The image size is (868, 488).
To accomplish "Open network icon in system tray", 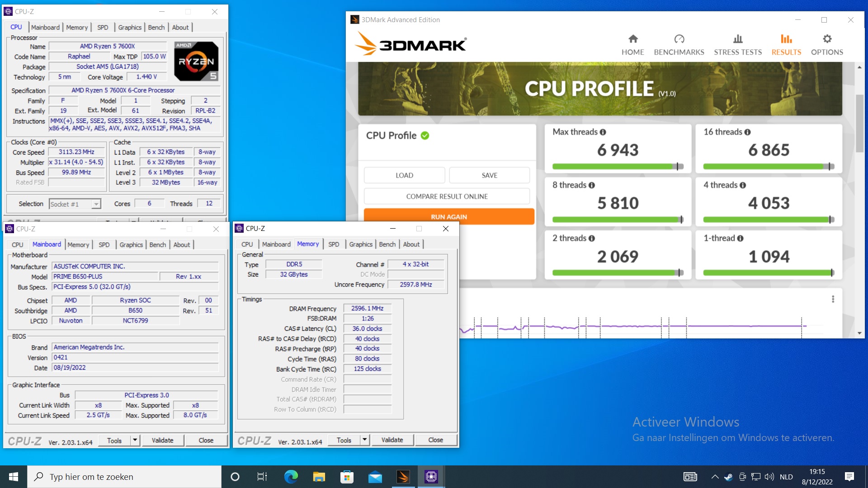I will 755,477.
